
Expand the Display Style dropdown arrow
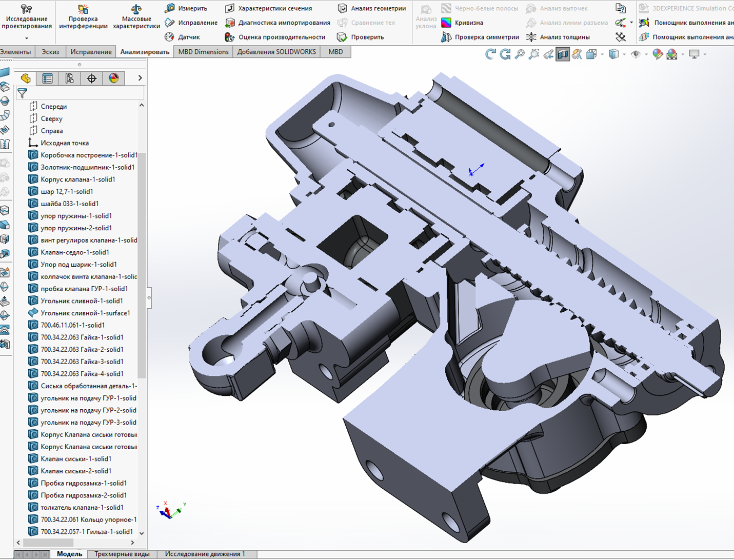point(624,54)
